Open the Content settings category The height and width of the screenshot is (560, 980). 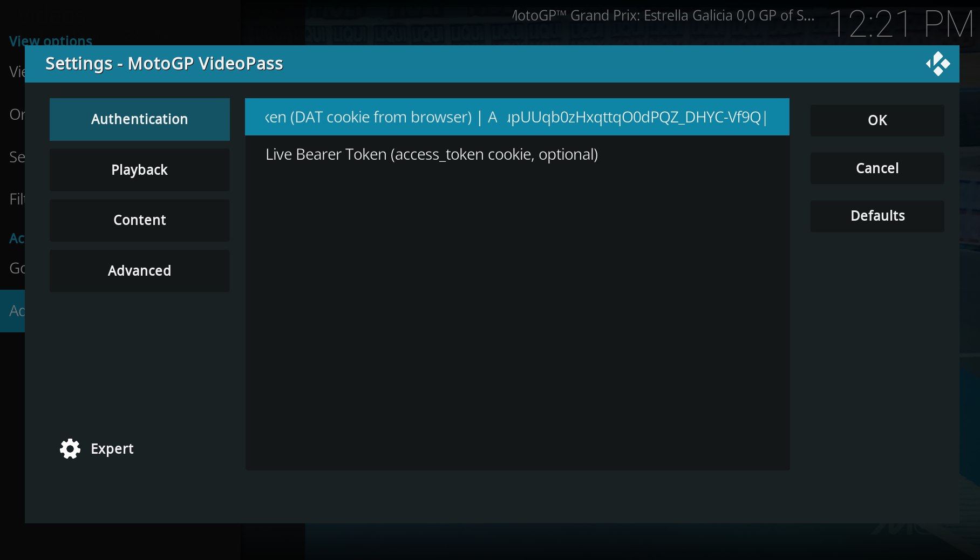pos(140,220)
